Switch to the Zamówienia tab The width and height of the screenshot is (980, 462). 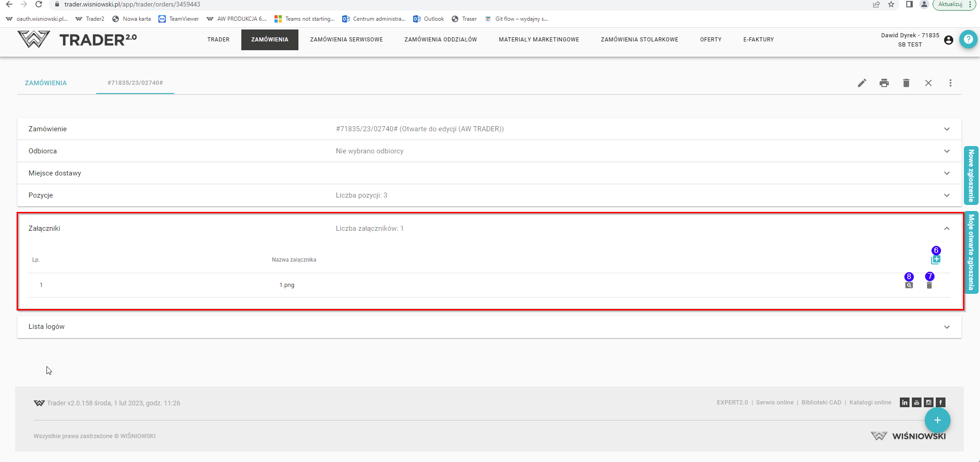click(46, 83)
